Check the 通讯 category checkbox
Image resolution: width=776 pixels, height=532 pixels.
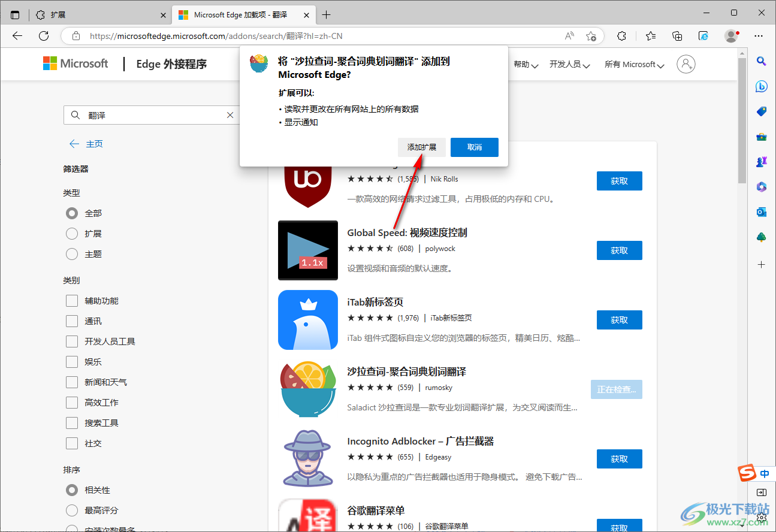click(x=72, y=321)
